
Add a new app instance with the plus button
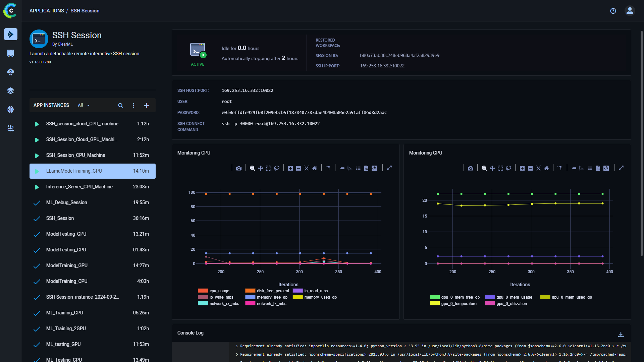(x=147, y=105)
